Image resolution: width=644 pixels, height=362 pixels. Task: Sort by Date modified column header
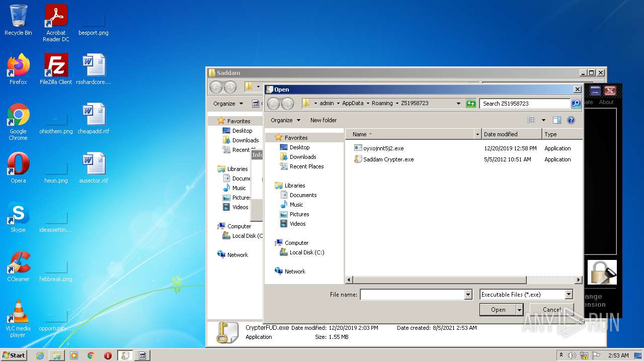[512, 134]
